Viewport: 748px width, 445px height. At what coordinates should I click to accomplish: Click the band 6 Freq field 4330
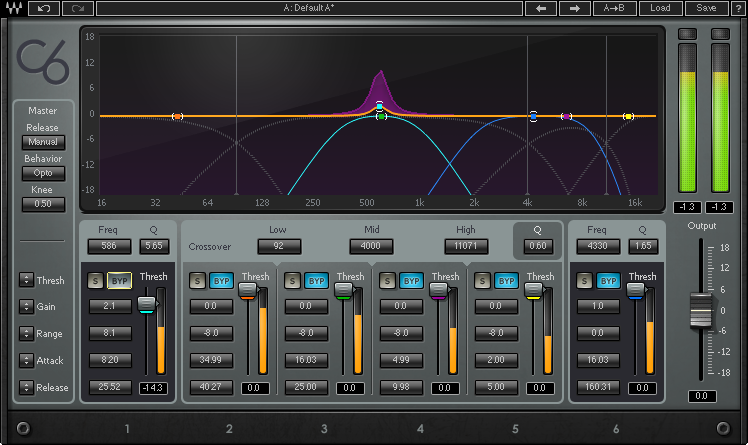(x=598, y=246)
